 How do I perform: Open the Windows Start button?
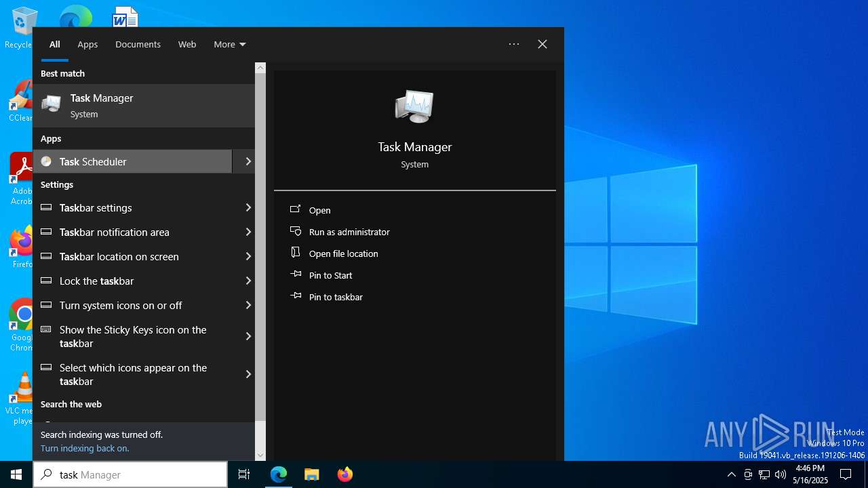[x=16, y=474]
